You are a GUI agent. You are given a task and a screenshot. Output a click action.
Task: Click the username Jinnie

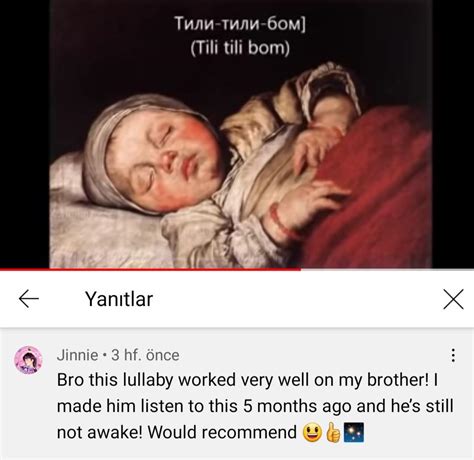(77, 355)
